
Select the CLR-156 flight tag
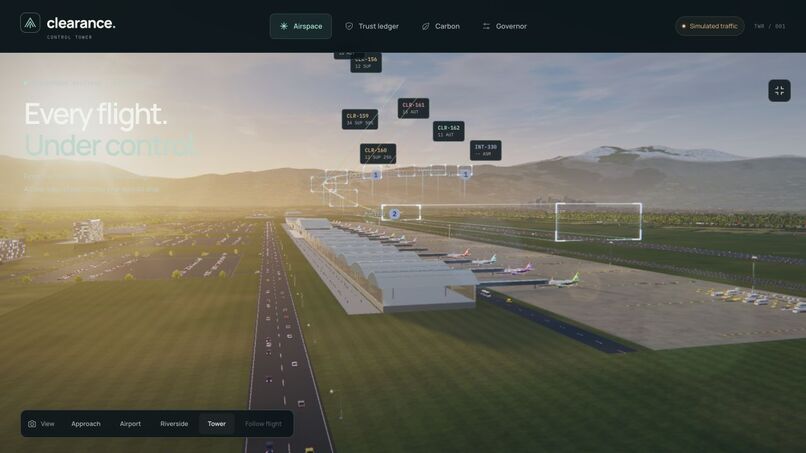tap(366, 63)
